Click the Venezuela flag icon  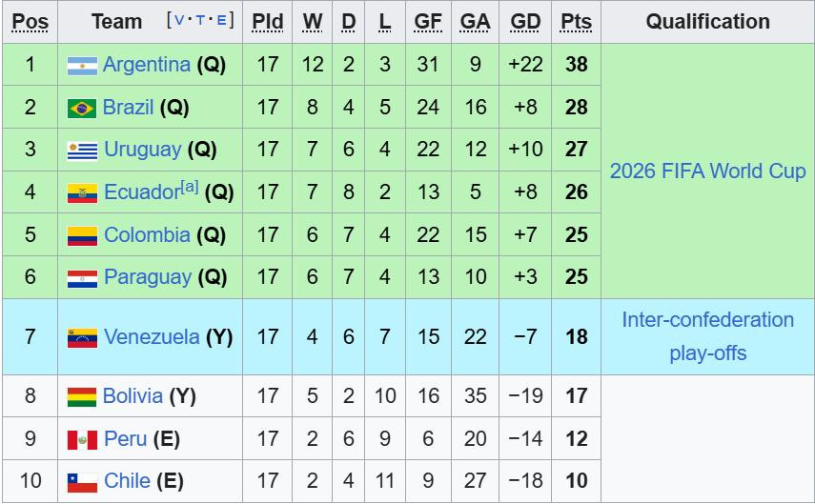tap(82, 337)
